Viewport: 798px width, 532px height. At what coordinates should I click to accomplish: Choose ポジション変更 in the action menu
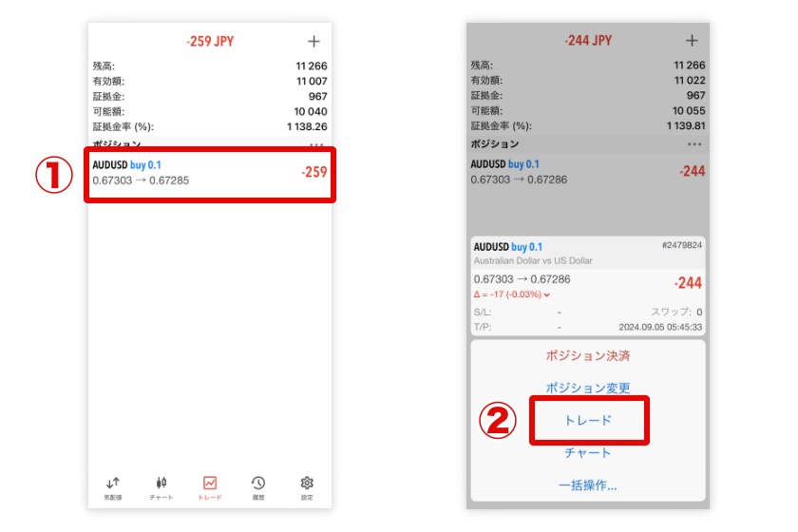[588, 388]
